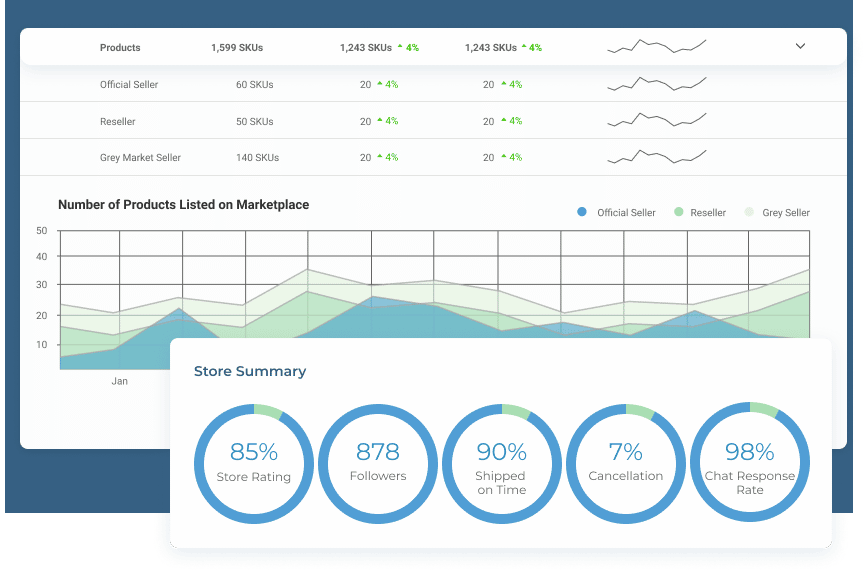This screenshot has width=867, height=573.
Task: Click the Official Seller row sparkline
Action: pyautogui.click(x=656, y=84)
